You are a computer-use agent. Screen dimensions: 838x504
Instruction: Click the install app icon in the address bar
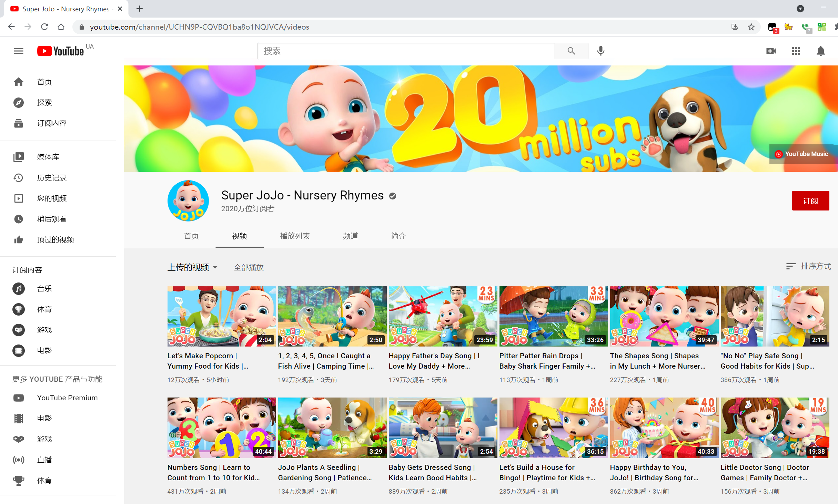pos(735,27)
